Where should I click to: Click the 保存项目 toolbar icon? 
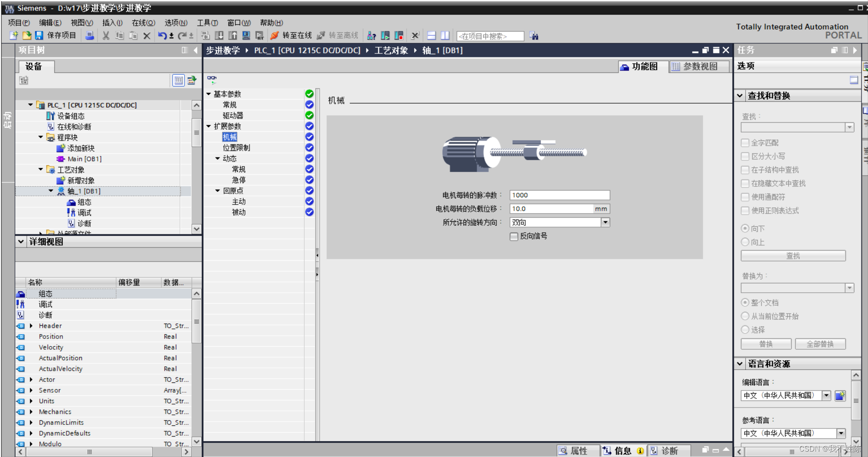(x=40, y=36)
